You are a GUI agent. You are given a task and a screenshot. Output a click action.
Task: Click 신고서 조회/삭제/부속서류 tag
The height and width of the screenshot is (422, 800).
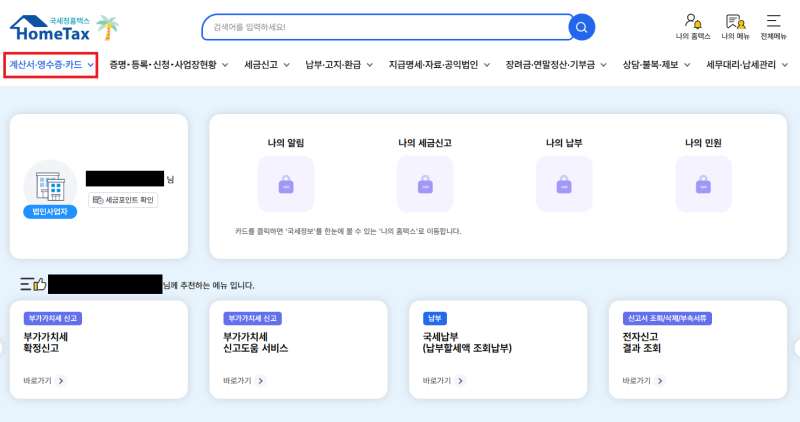click(667, 318)
